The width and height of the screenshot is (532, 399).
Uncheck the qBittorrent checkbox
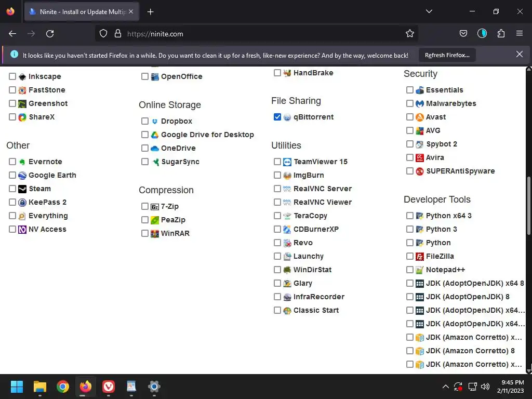click(277, 117)
